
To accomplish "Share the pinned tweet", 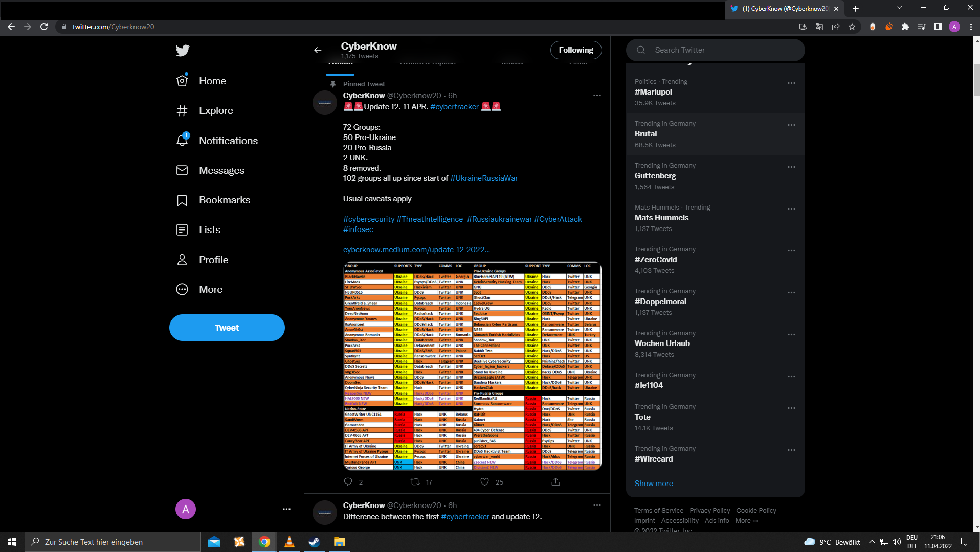I will point(556,482).
